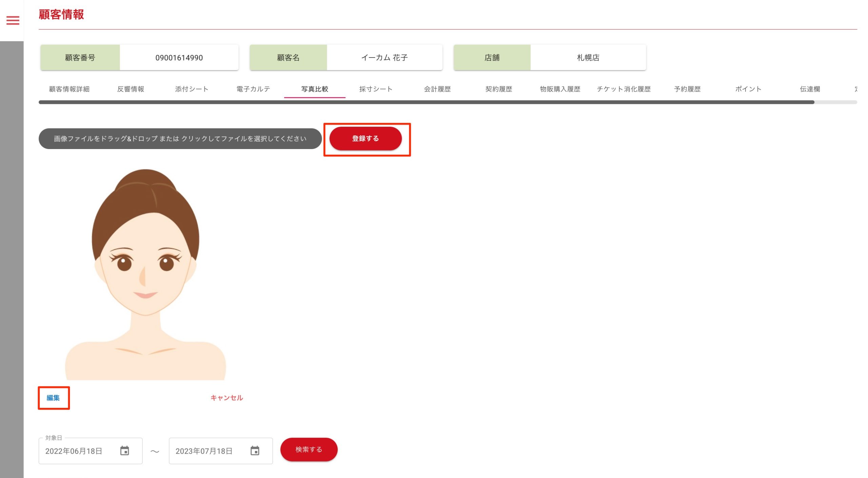868x478 pixels.
Task: Switch to 契約履歴 tab
Action: [x=498, y=89]
